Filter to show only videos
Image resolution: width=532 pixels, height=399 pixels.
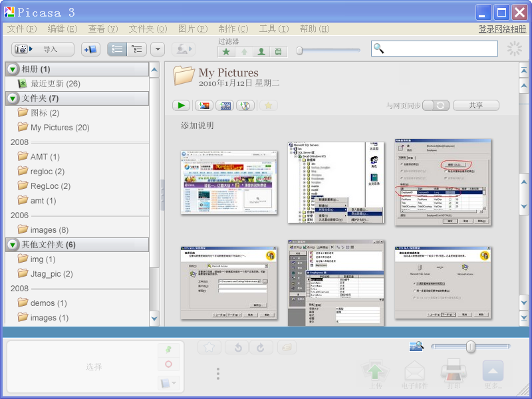[279, 51]
